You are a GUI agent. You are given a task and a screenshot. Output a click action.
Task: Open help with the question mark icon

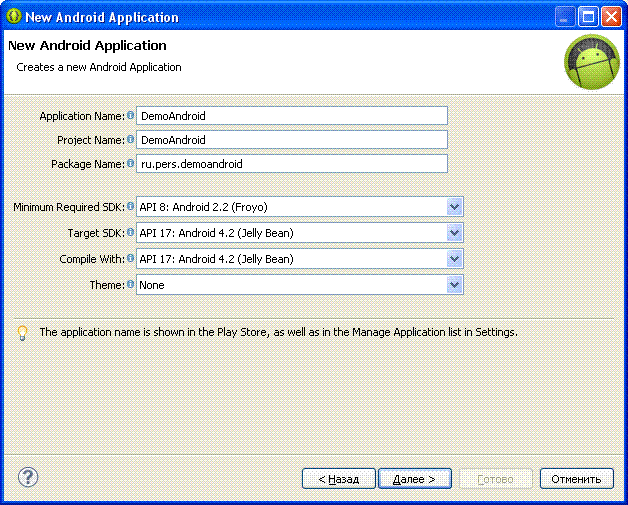point(28,477)
